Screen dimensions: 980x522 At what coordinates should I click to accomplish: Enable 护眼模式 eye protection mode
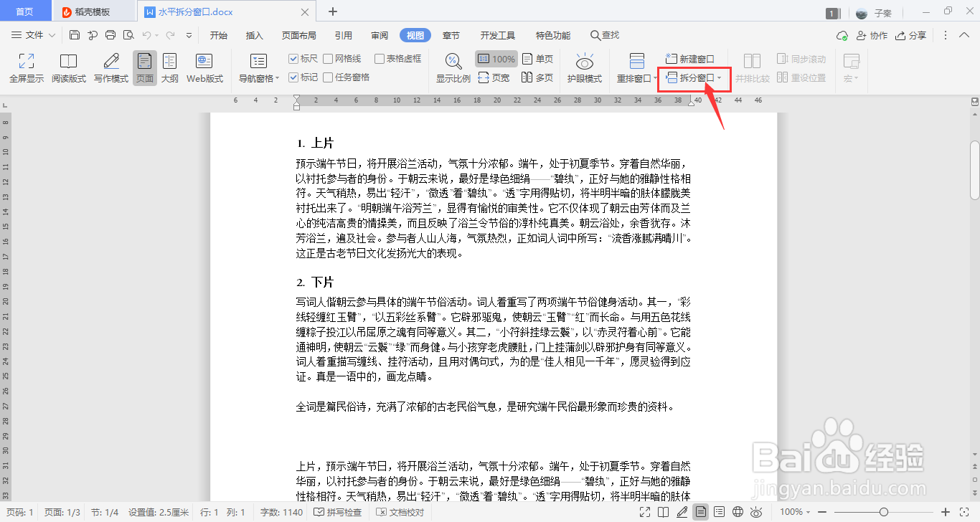[x=584, y=68]
